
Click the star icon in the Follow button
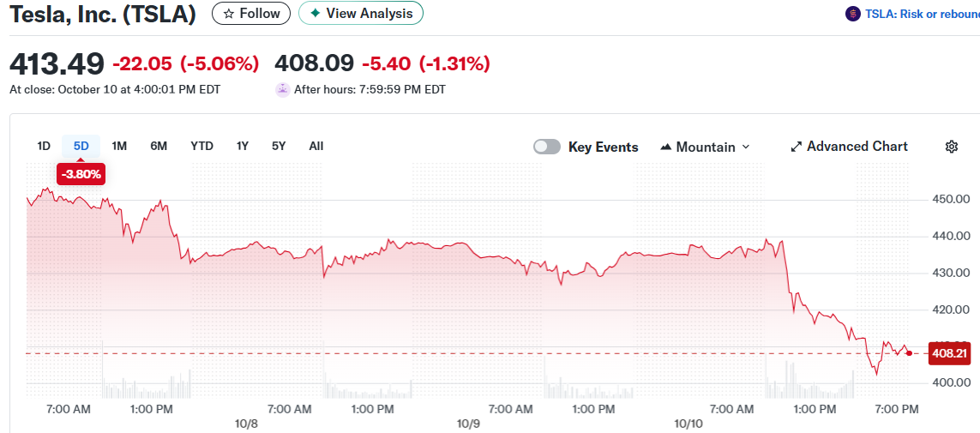(x=228, y=14)
